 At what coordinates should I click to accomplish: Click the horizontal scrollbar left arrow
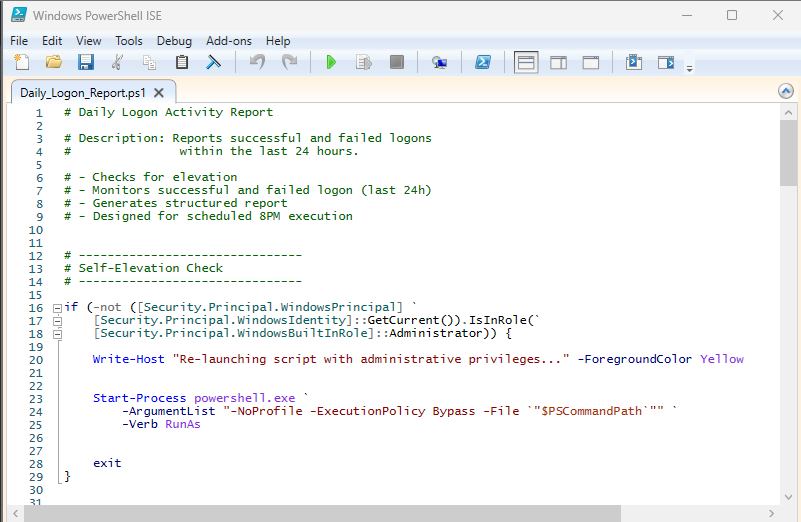point(15,513)
